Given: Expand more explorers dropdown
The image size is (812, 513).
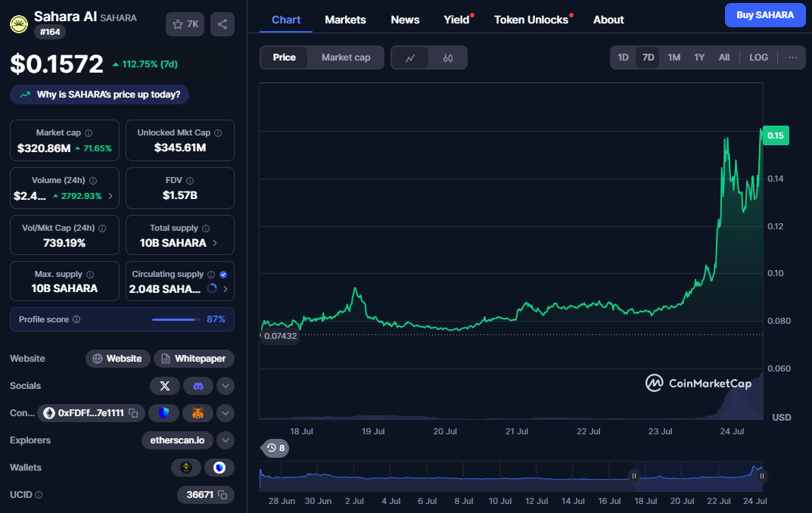Looking at the screenshot, I should (x=226, y=440).
